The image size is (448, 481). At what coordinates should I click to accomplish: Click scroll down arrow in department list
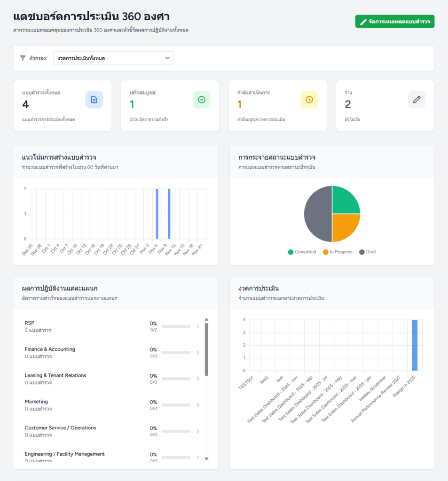tap(206, 458)
